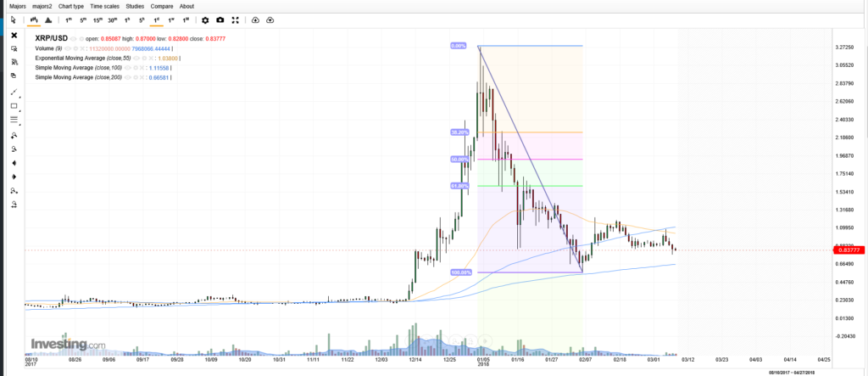
Task: Hide the Volume study with eye icon
Action: 68,48
